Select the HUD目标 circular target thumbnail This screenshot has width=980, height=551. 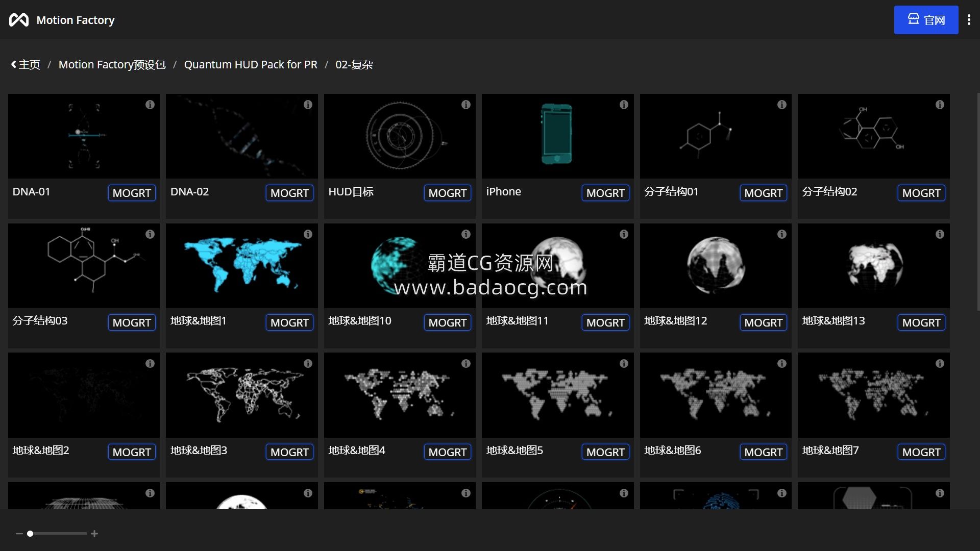400,136
